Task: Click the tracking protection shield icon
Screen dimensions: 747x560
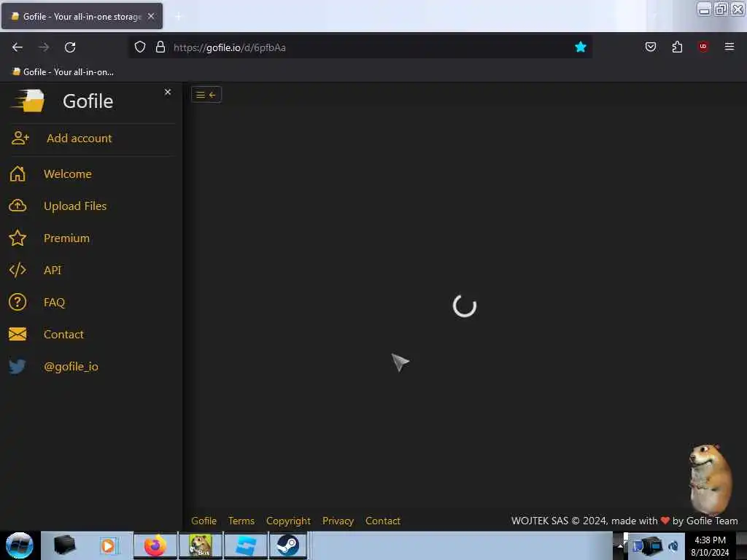Action: [x=139, y=47]
